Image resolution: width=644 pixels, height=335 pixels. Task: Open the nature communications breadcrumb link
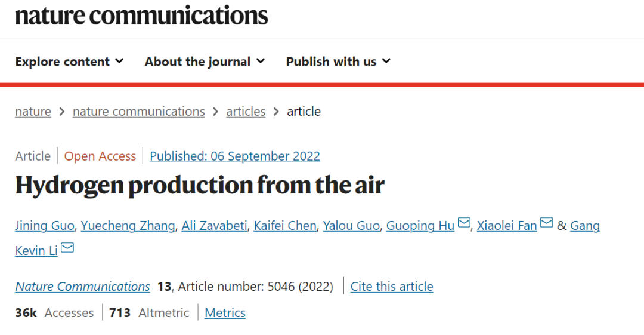click(x=139, y=112)
